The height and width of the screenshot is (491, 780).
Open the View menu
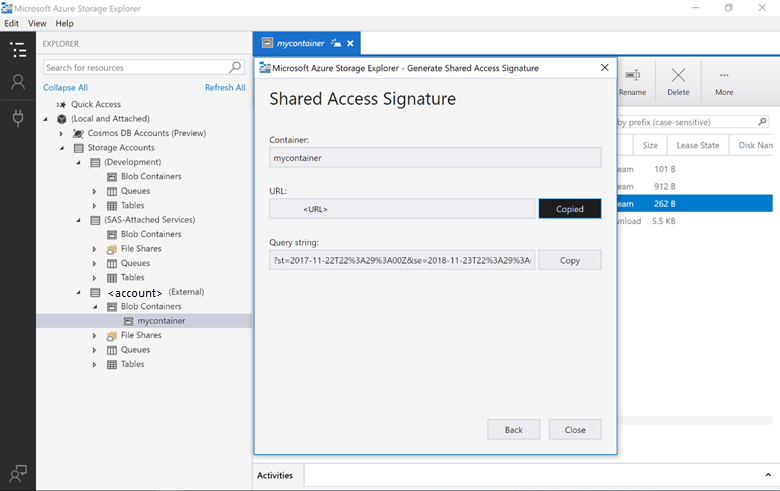37,23
